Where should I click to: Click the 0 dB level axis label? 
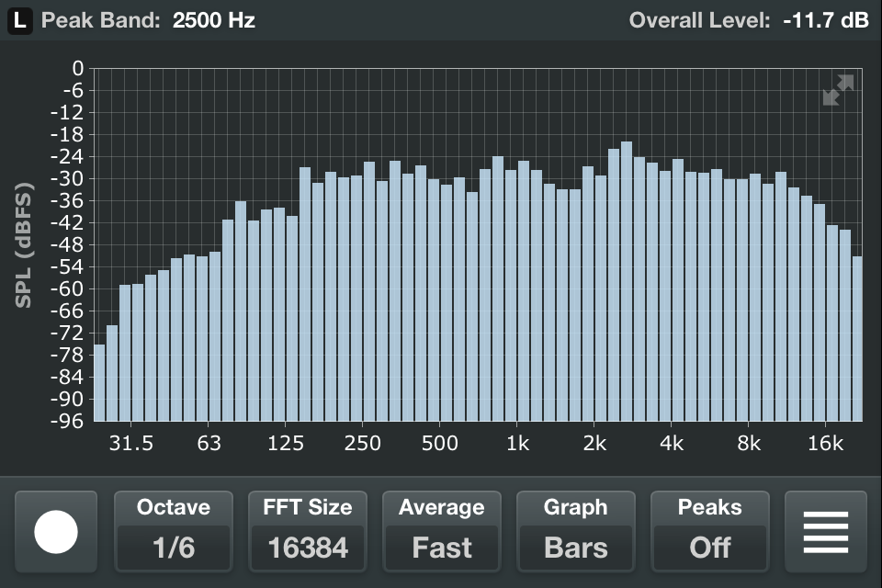click(77, 69)
